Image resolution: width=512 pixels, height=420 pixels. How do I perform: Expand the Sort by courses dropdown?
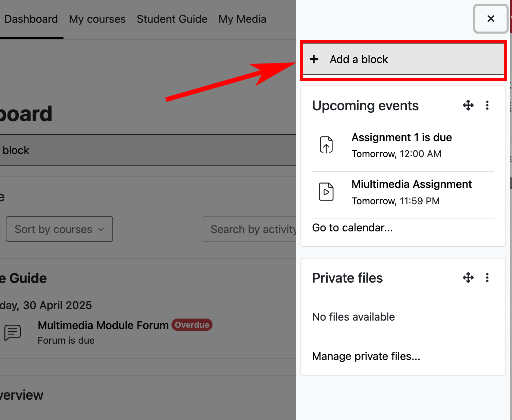point(59,229)
